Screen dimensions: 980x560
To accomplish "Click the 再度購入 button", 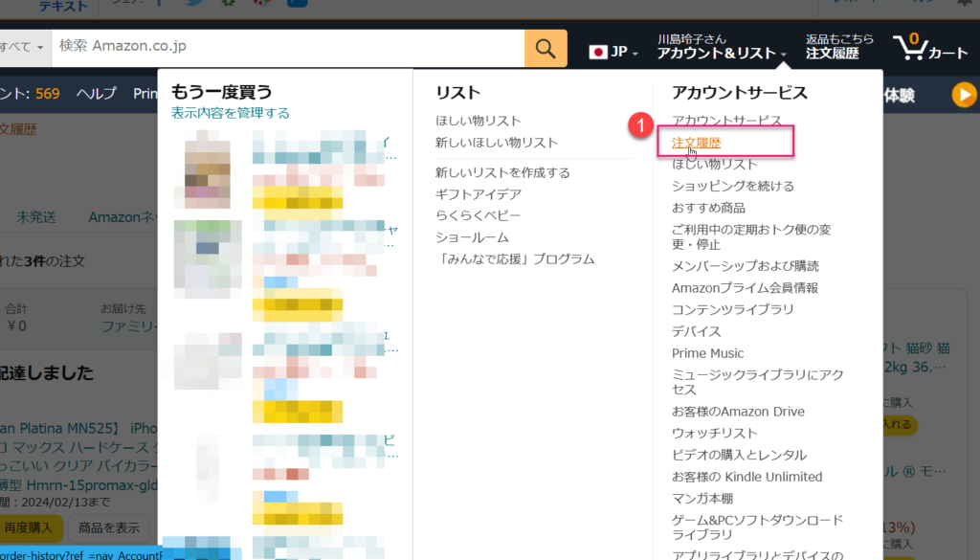I will [x=31, y=527].
